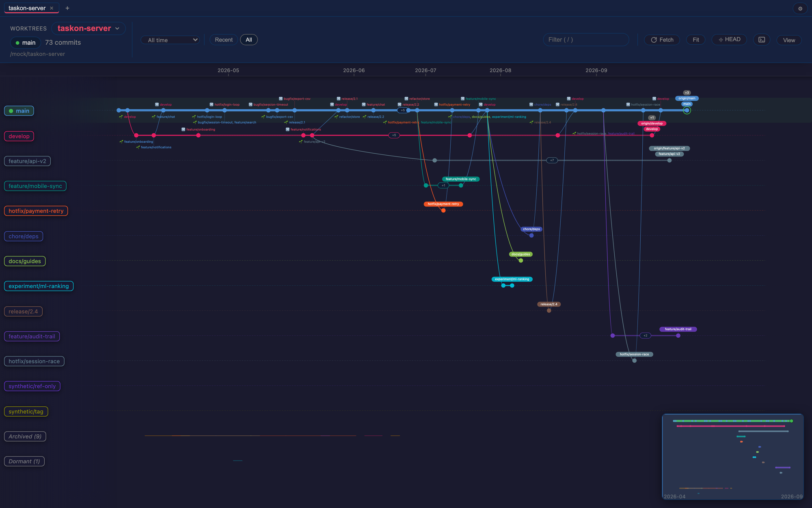Viewport: 812px width, 508px height.
Task: Expand the +5 collapsed commits on main
Action: pos(403,110)
